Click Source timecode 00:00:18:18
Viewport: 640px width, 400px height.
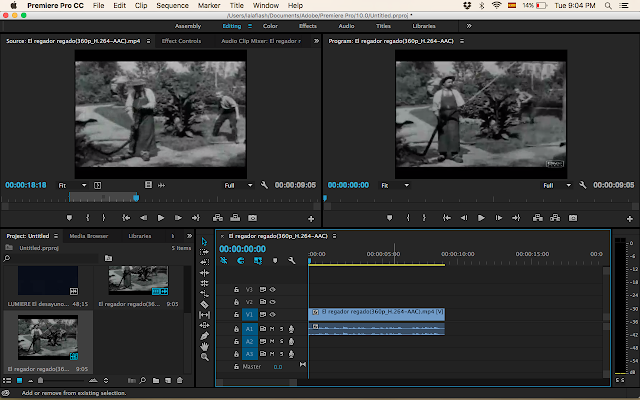26,185
